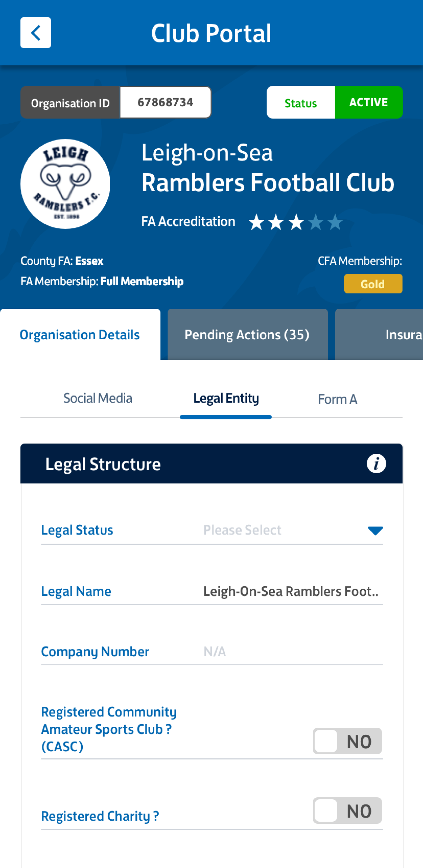This screenshot has width=423, height=868.
Task: Click the green ACTIVE status badge
Action: pos(368,103)
